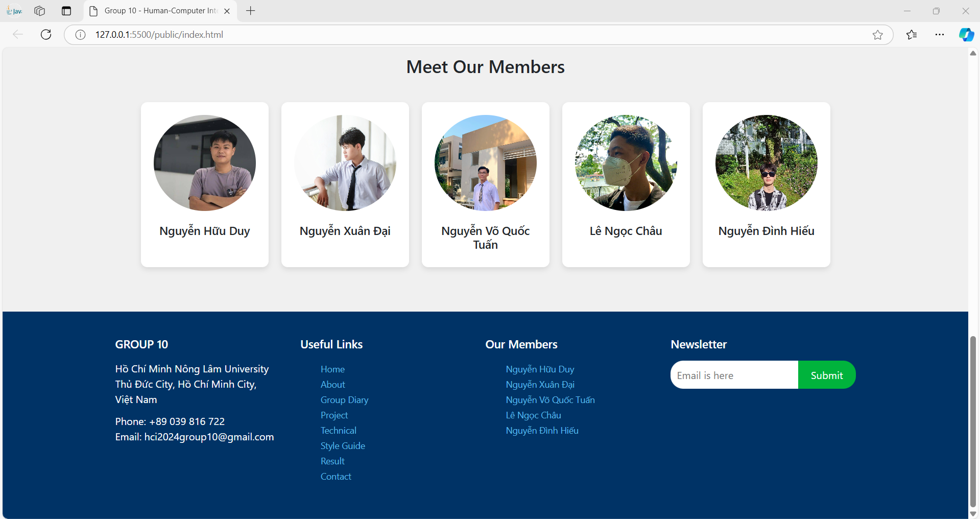The image size is (980, 519).
Task: Click the browser back arrow
Action: [18, 34]
